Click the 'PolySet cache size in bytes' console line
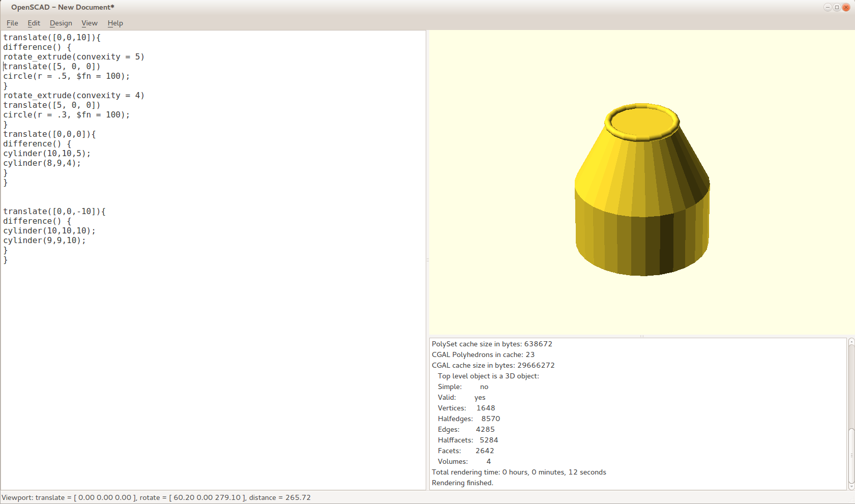 click(492, 344)
